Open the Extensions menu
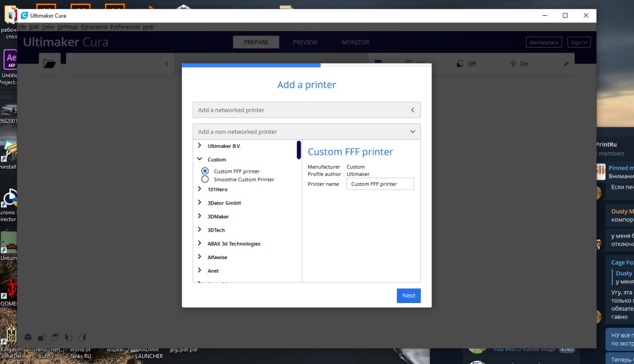This screenshot has width=634, height=364. click(94, 27)
